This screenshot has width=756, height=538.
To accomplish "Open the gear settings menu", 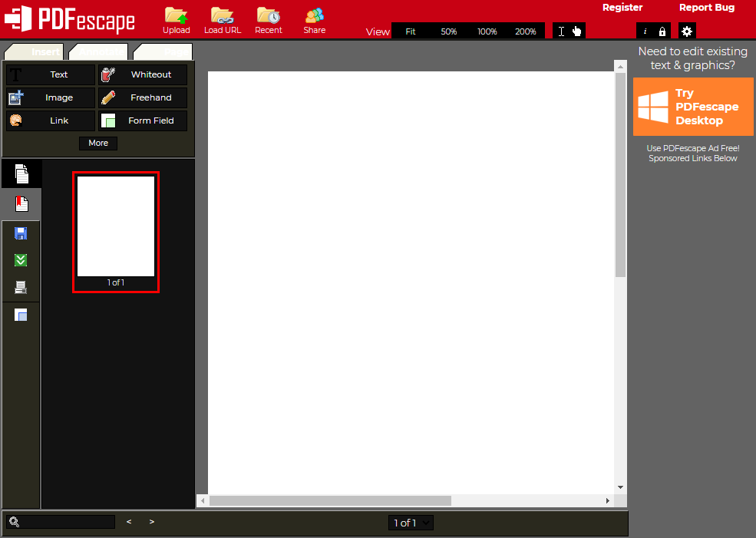I will tap(687, 31).
